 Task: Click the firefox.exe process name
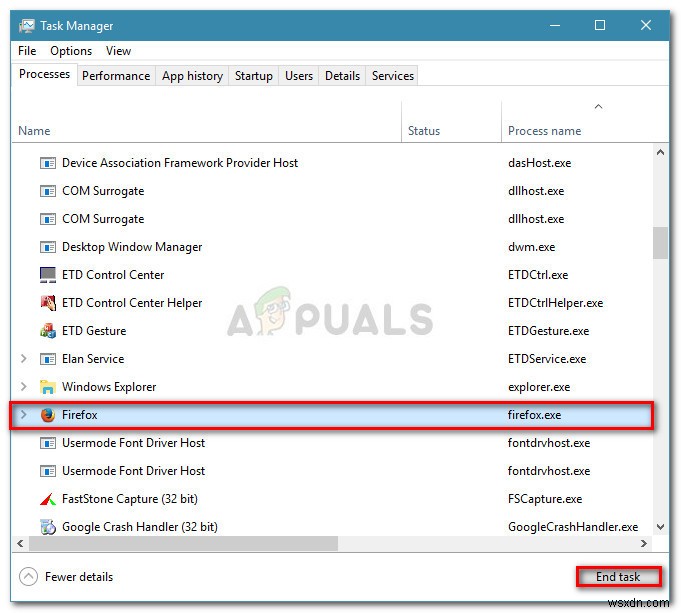[x=534, y=415]
